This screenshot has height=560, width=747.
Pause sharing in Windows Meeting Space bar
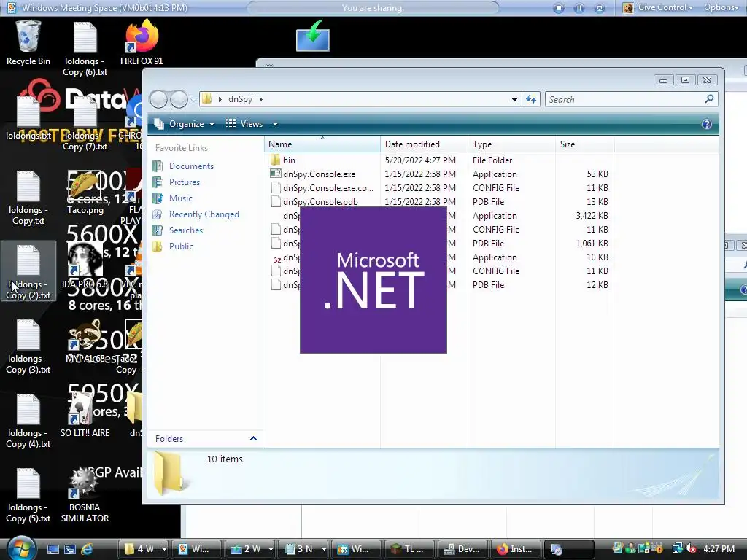(579, 8)
